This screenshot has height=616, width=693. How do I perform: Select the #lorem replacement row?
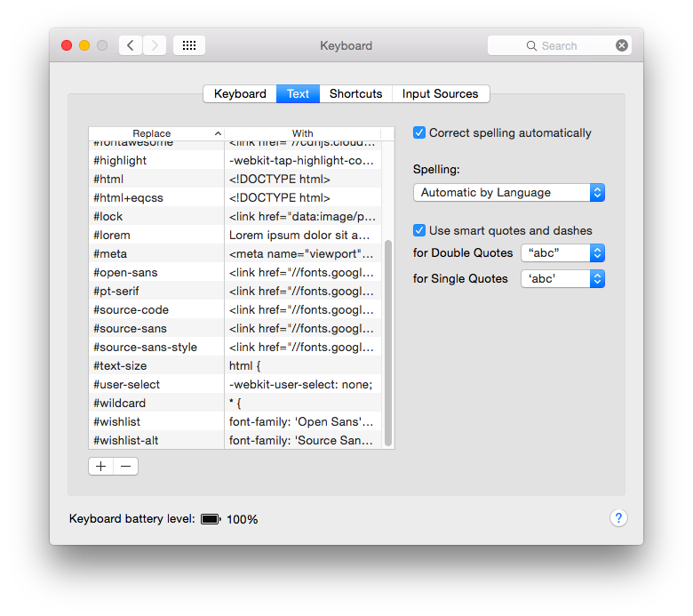(x=235, y=235)
